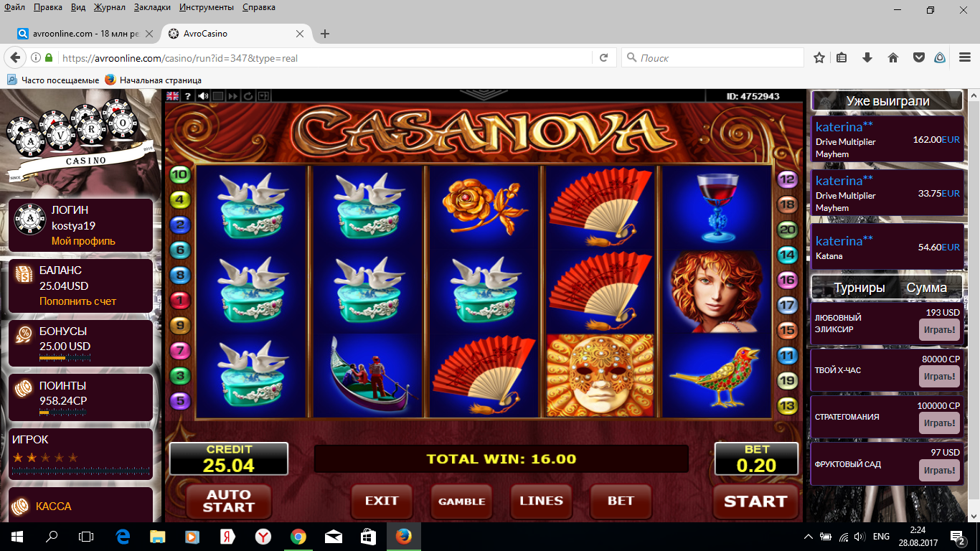Screen dimensions: 980x551
Task: Mute the game sound speaker icon
Action: (x=204, y=95)
